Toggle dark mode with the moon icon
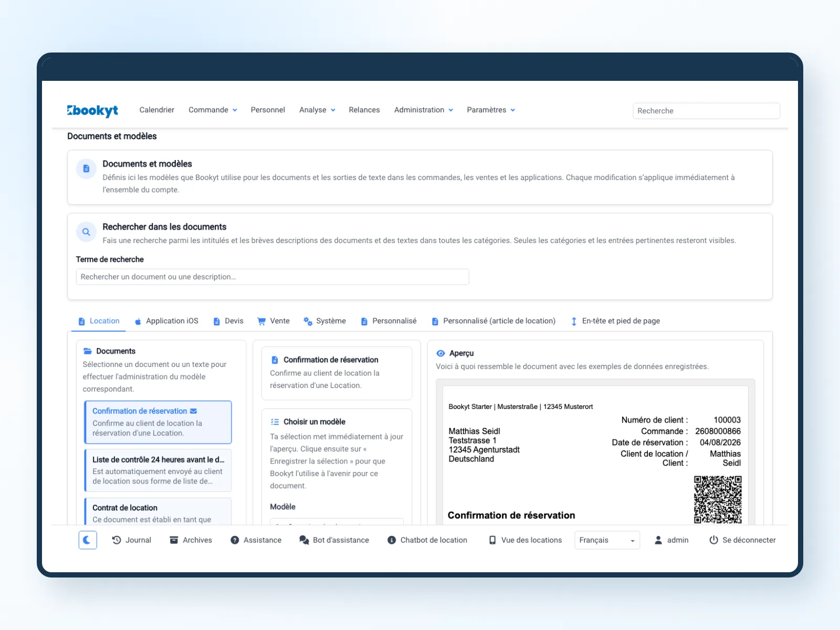This screenshot has width=840, height=630. [x=88, y=540]
